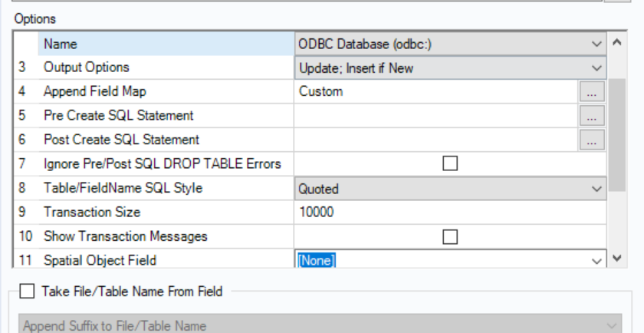The height and width of the screenshot is (333, 644).
Task: Select the Ignore Pre/Post SQL DROP TABLE Errors label
Action: coord(163,164)
